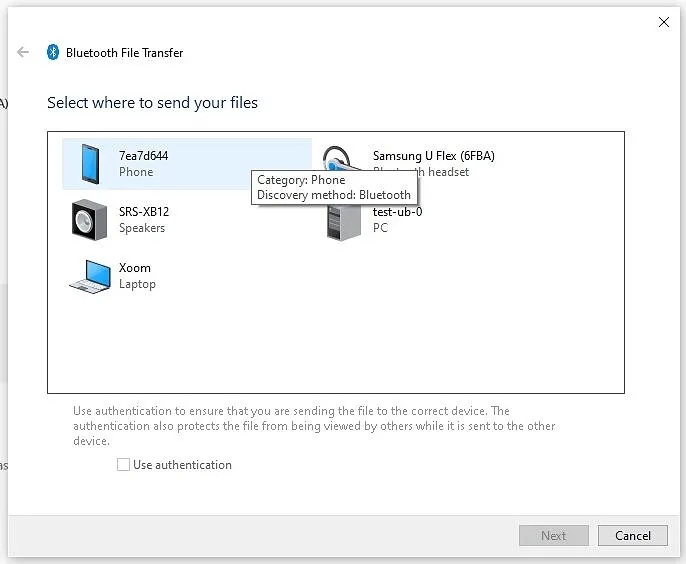This screenshot has width=686, height=564.
Task: Choose device named test-ub-0
Action: [x=397, y=212]
